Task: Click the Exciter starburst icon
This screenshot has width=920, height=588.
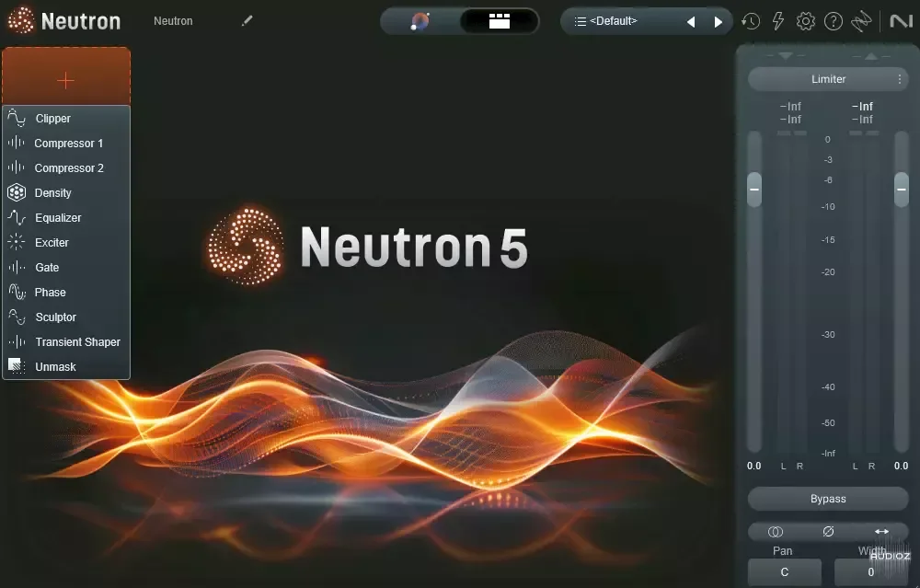Action: 17,242
